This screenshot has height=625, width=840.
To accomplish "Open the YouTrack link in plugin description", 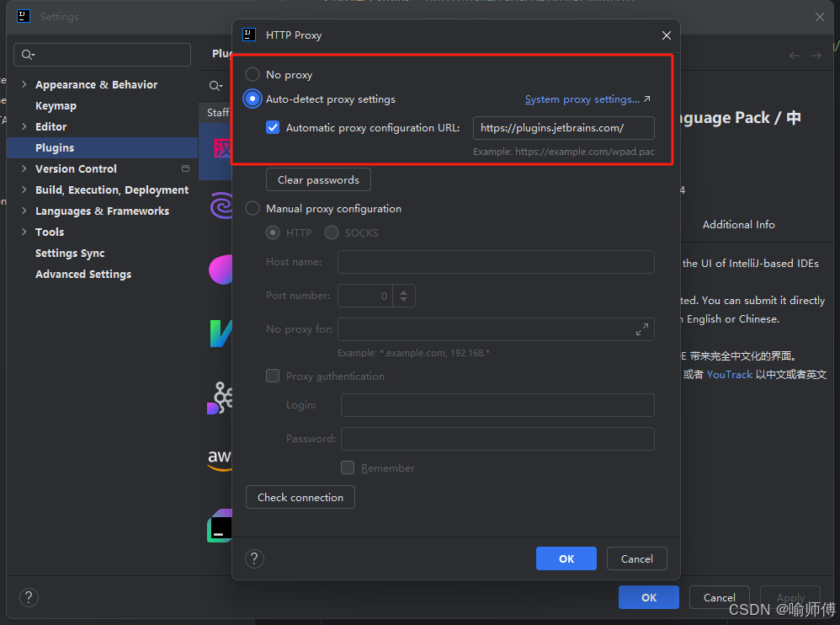I will tap(729, 374).
